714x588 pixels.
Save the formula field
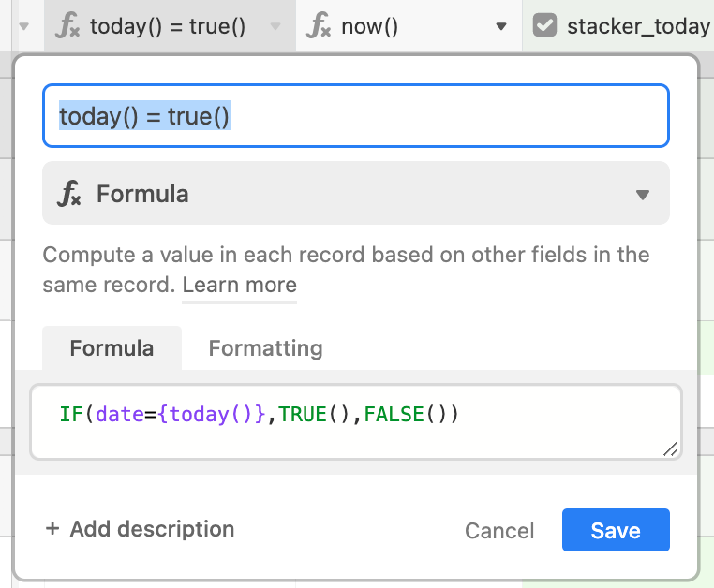pyautogui.click(x=616, y=530)
